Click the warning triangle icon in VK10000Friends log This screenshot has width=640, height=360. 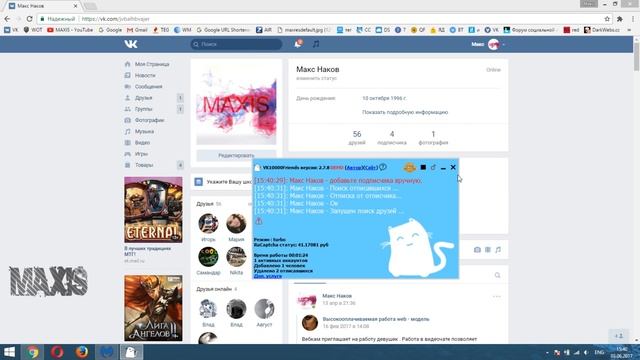pyautogui.click(x=259, y=221)
